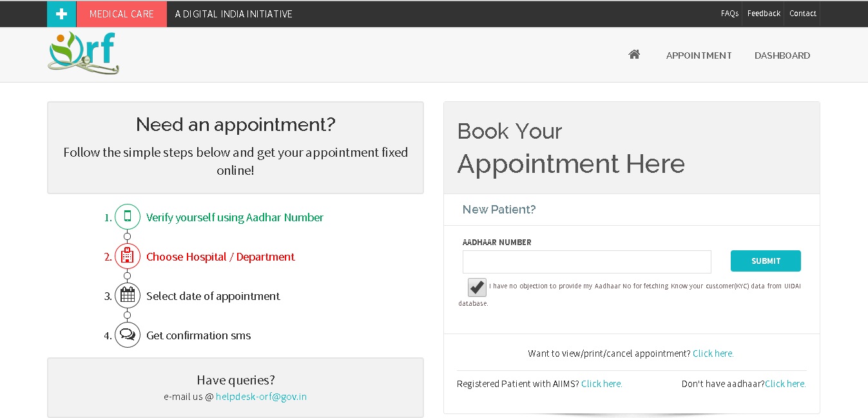Click the ORF logo
This screenshot has height=418, width=868.
83,53
